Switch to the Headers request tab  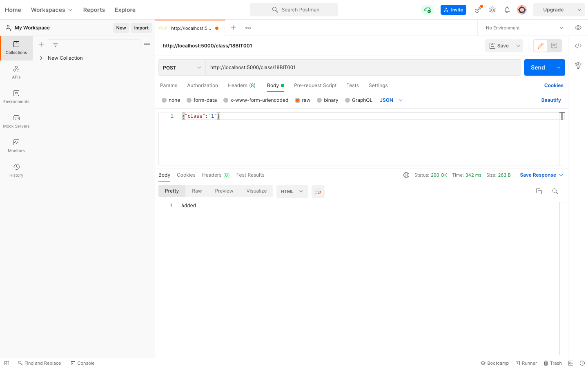(241, 85)
